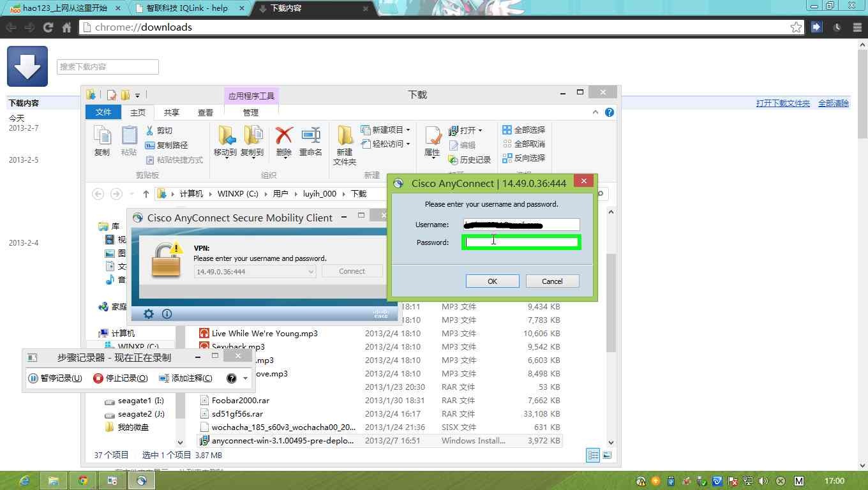This screenshot has width=868, height=490.
Task: Open AnyConnect settings gear icon
Action: click(149, 314)
